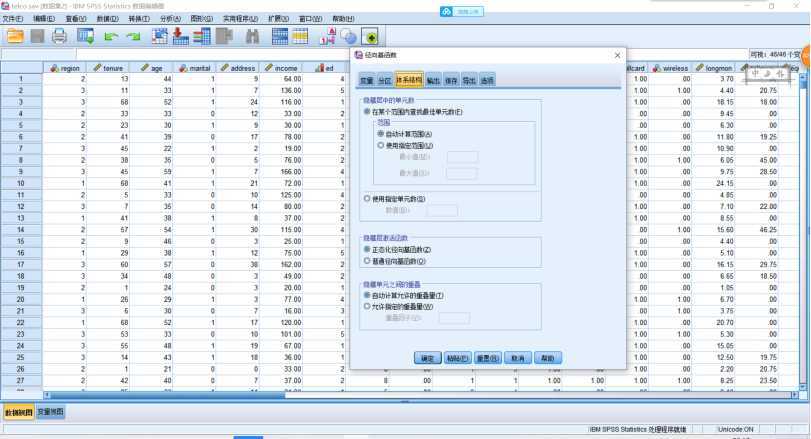Open the Variables info toolbar icon
Image resolution: width=811 pixels, height=439 pixels.
click(x=202, y=36)
